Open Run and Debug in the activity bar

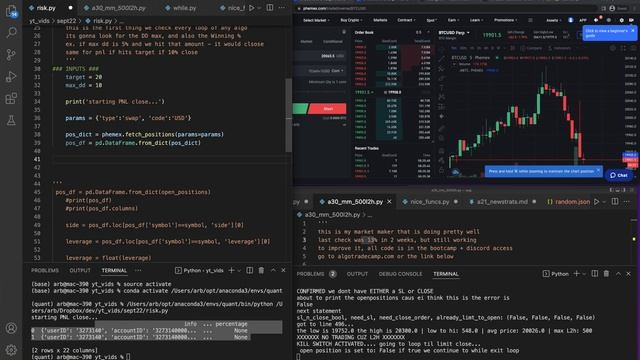tap(11, 76)
